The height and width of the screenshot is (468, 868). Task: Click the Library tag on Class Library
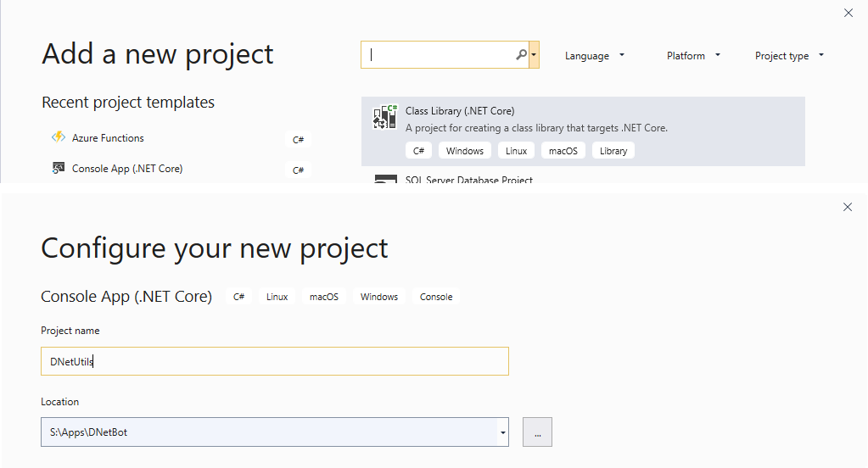coord(613,150)
